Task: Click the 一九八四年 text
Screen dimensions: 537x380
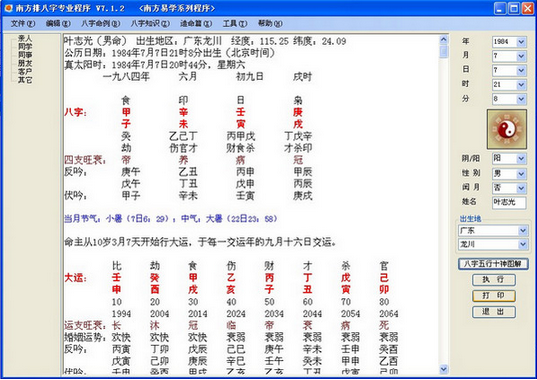Action: (126, 76)
